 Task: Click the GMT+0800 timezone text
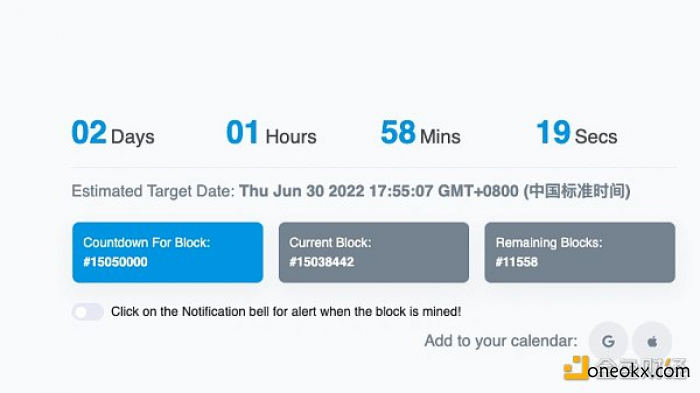click(478, 191)
